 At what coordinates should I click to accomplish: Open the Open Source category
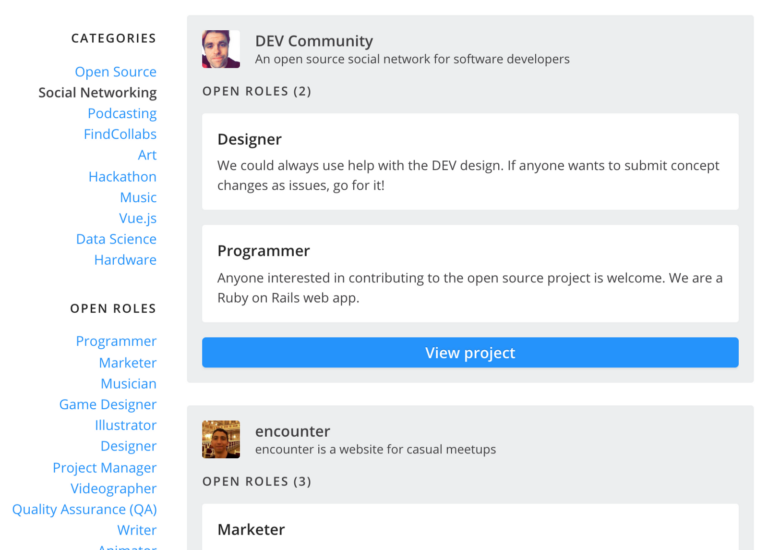116,72
